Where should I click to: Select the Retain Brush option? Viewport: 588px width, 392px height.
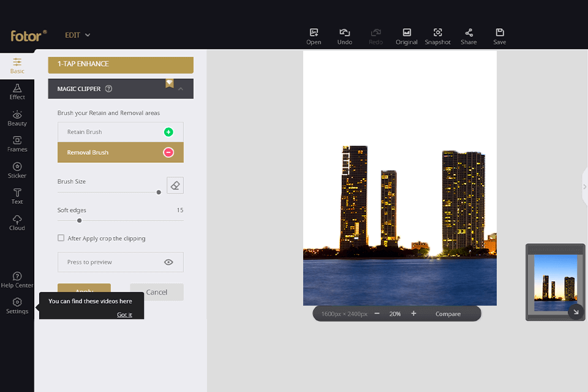120,132
